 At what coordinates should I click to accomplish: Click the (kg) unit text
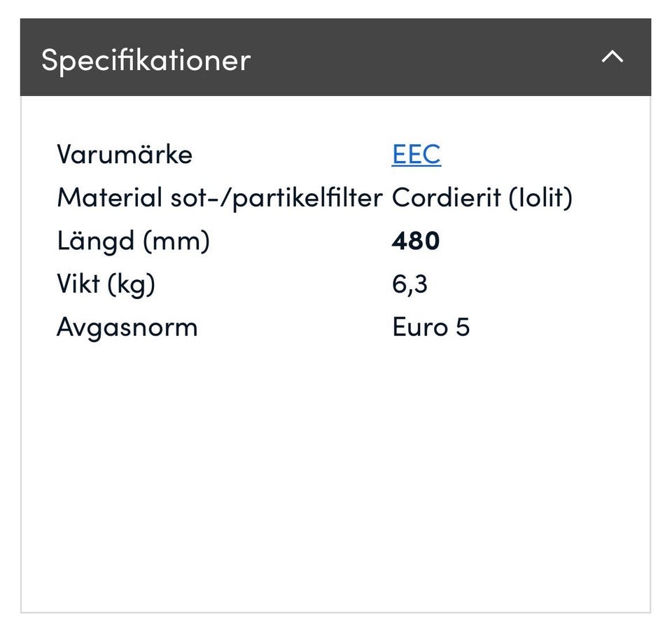[x=130, y=286]
